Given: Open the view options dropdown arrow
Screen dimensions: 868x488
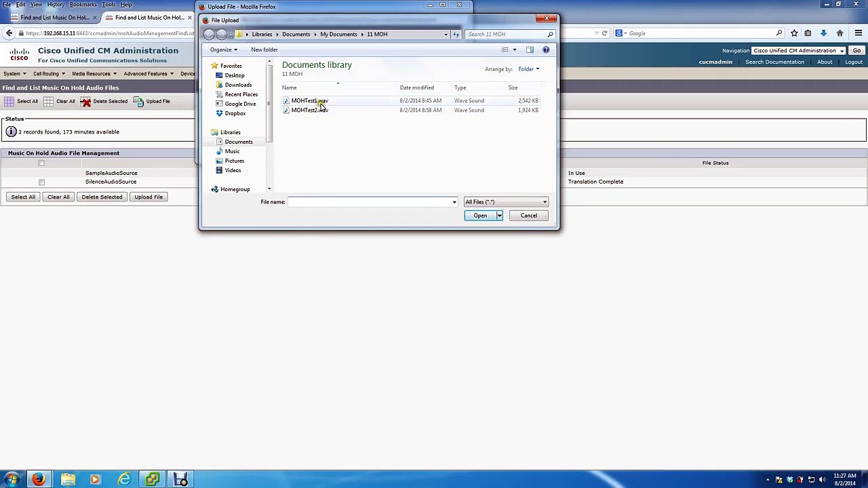Looking at the screenshot, I should pyautogui.click(x=514, y=49).
